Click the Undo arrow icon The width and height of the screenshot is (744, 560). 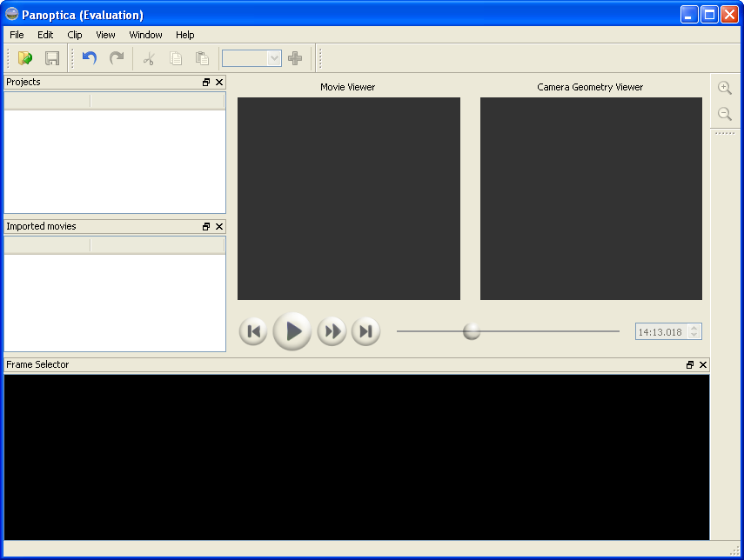point(89,58)
